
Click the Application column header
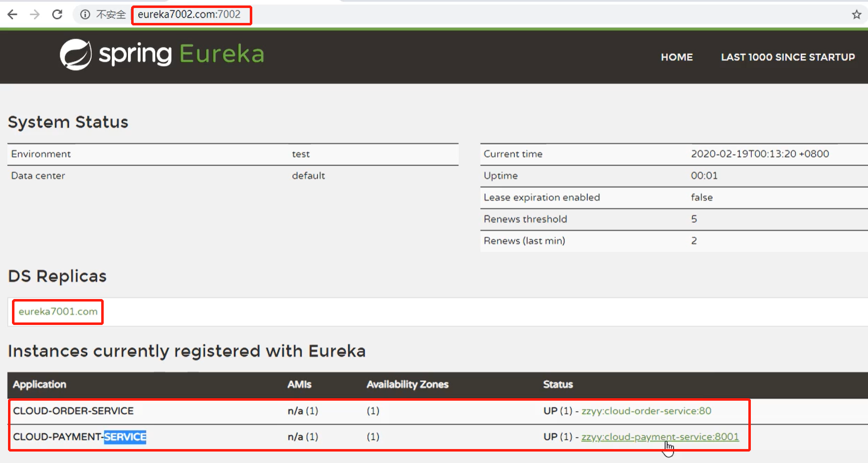click(39, 384)
